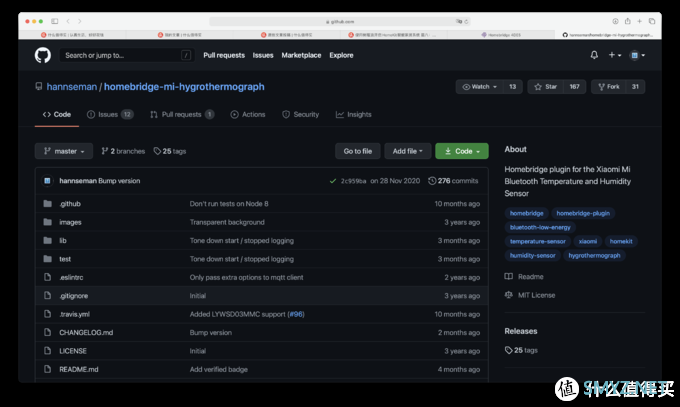Select the homebridge topic tag
The height and width of the screenshot is (407, 680).
(526, 213)
